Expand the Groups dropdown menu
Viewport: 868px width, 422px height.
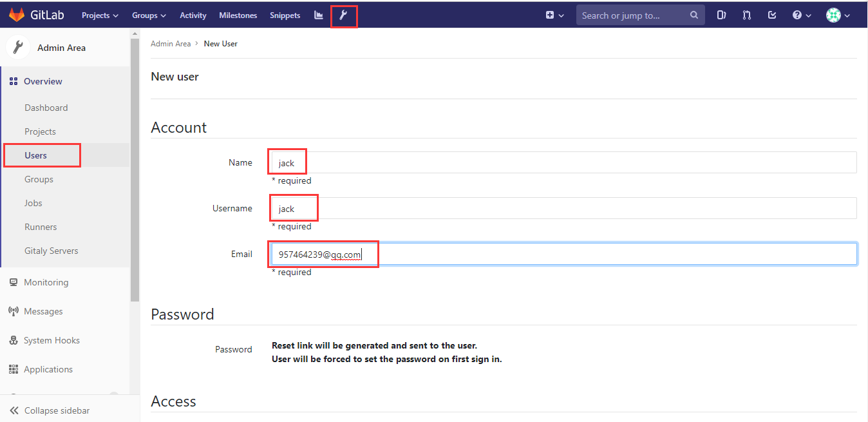149,15
